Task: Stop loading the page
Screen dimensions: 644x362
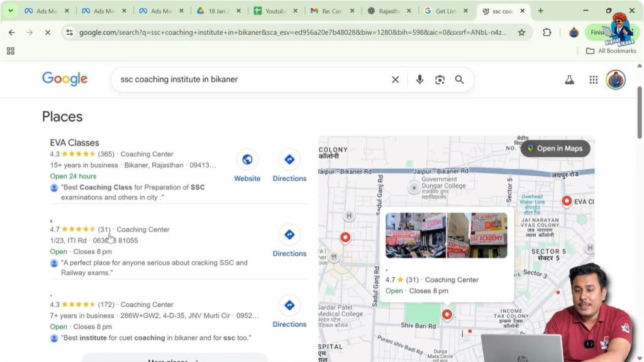Action: [x=48, y=32]
